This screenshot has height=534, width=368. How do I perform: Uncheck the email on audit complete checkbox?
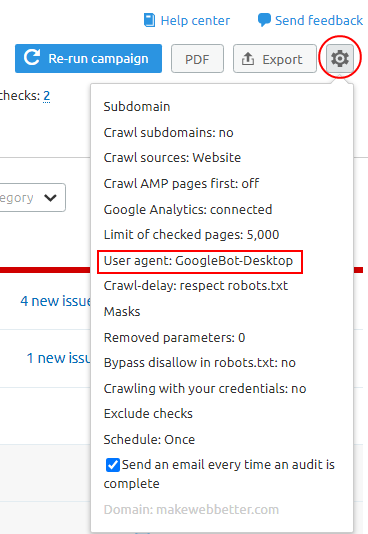[x=113, y=465]
